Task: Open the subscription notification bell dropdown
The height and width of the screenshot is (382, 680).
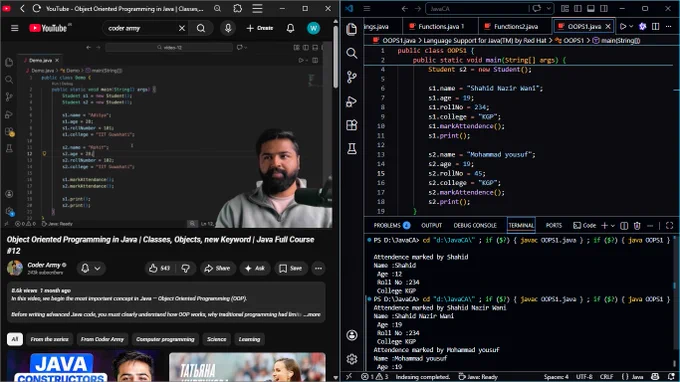Action: pyautogui.click(x=91, y=268)
